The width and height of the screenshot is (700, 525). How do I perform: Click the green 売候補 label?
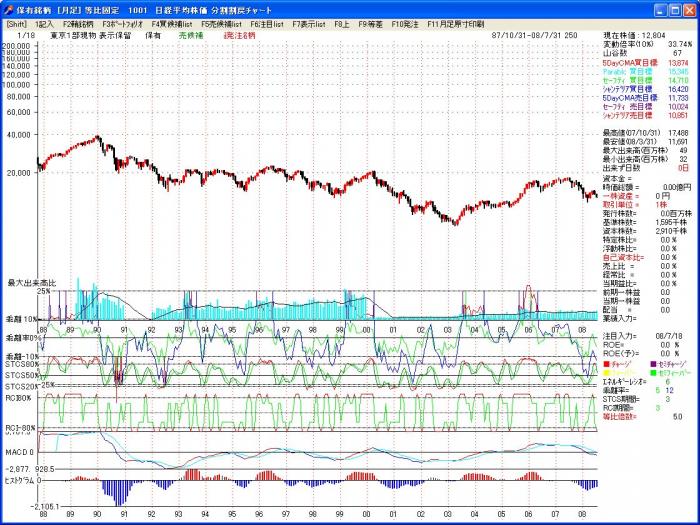tap(191, 36)
